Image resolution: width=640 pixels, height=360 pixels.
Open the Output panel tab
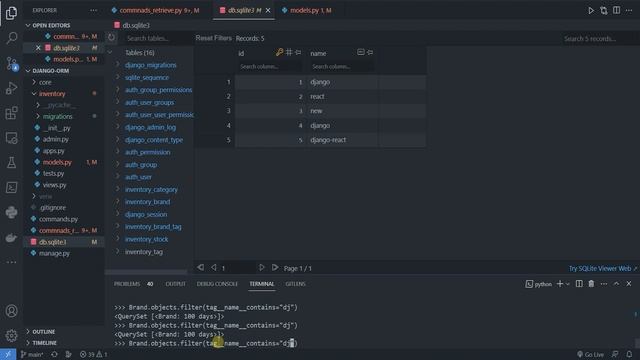click(176, 284)
